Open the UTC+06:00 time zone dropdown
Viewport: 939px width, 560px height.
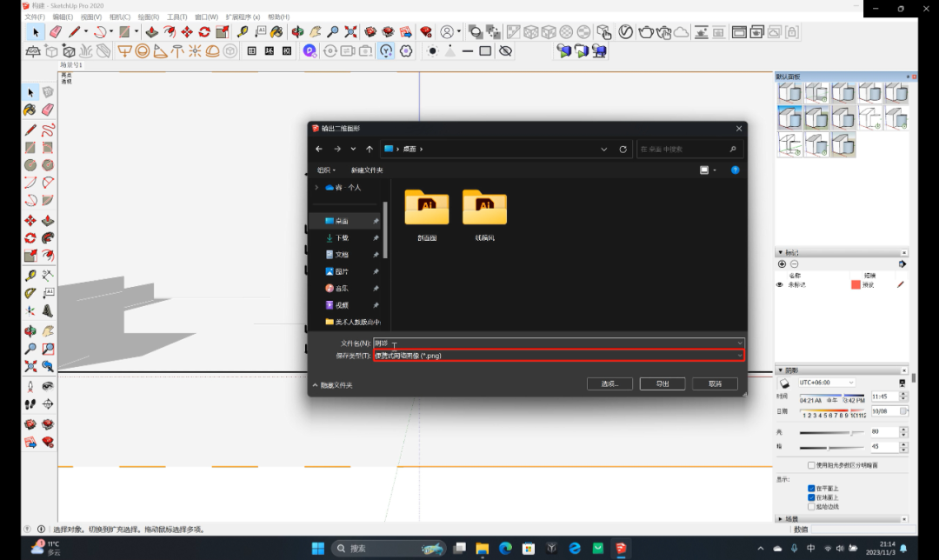826,382
